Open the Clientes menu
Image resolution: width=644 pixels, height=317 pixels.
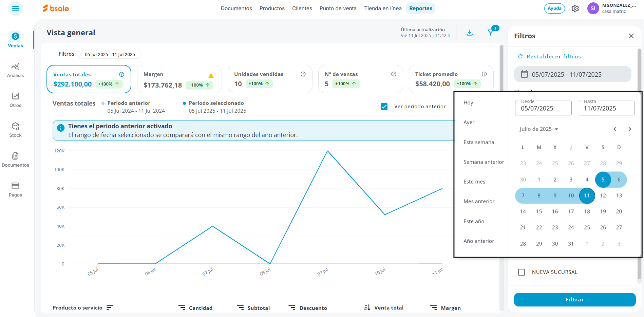click(x=302, y=8)
